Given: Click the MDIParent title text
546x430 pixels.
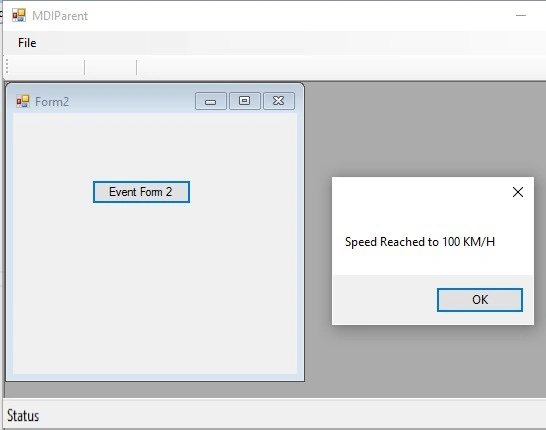Looking at the screenshot, I should 60,16.
